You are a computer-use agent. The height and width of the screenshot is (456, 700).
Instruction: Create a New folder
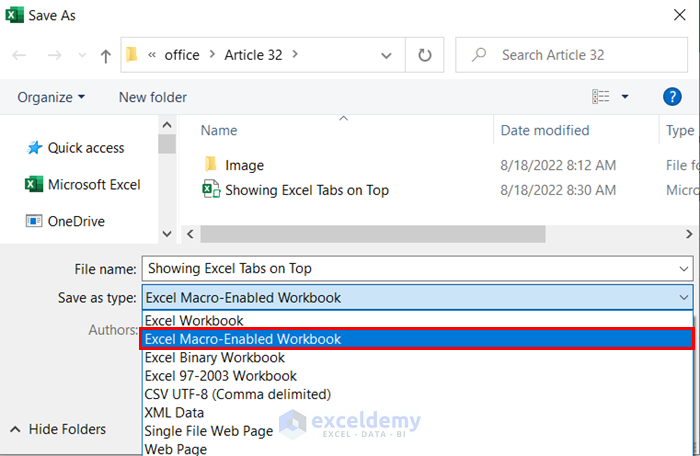[x=153, y=97]
